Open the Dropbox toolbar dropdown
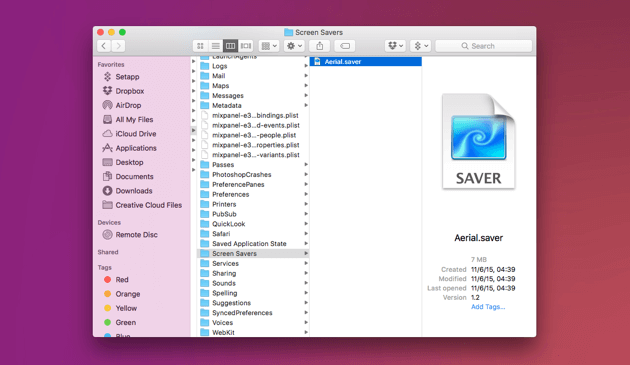This screenshot has width=630, height=365. tap(395, 46)
